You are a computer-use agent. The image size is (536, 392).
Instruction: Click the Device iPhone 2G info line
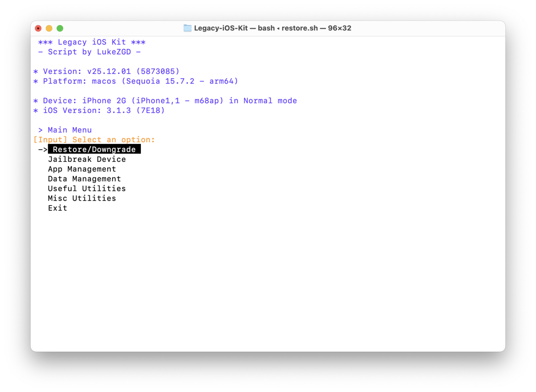[x=165, y=100]
